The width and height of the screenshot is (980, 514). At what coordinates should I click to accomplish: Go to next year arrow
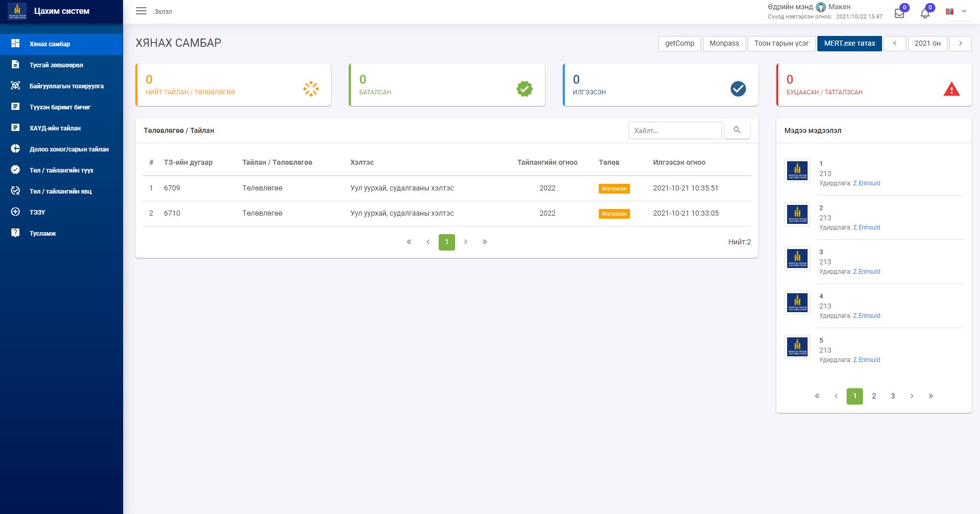click(x=960, y=44)
